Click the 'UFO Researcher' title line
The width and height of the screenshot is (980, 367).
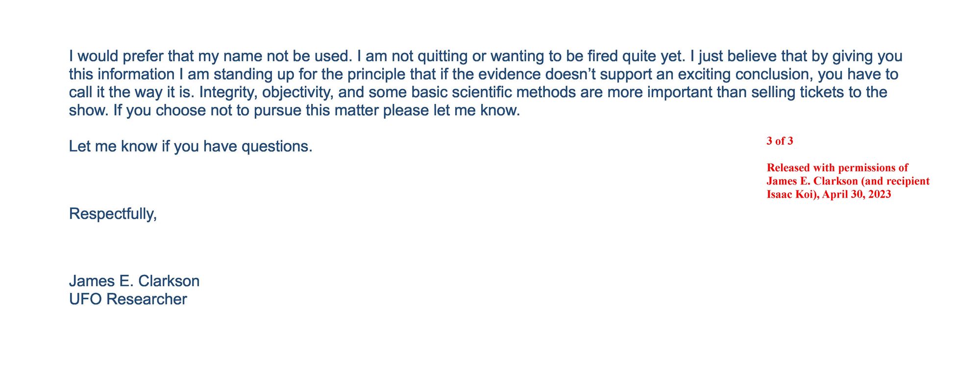128,299
